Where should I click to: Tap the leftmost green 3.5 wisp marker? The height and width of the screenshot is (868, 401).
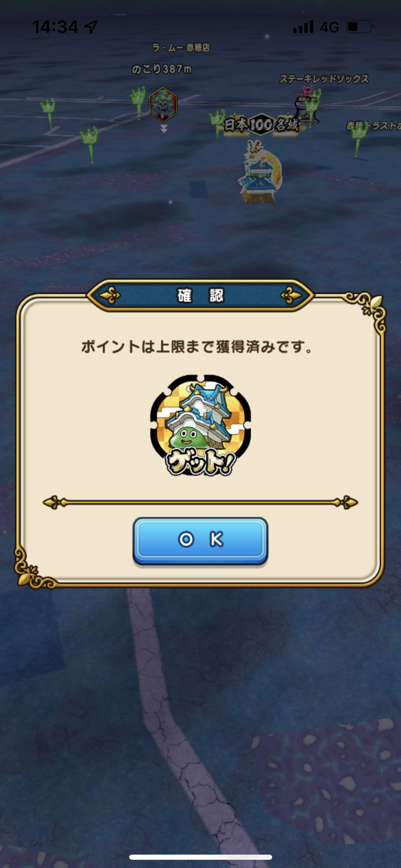pos(49,112)
